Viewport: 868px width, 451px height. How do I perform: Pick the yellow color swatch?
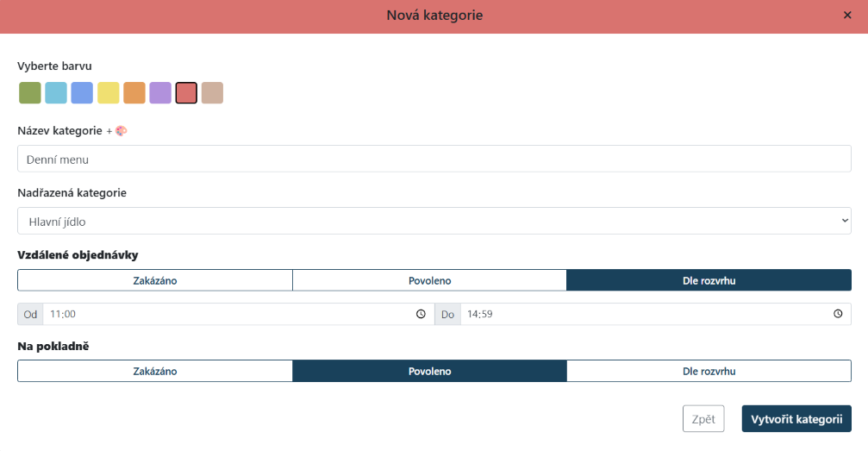(x=109, y=93)
